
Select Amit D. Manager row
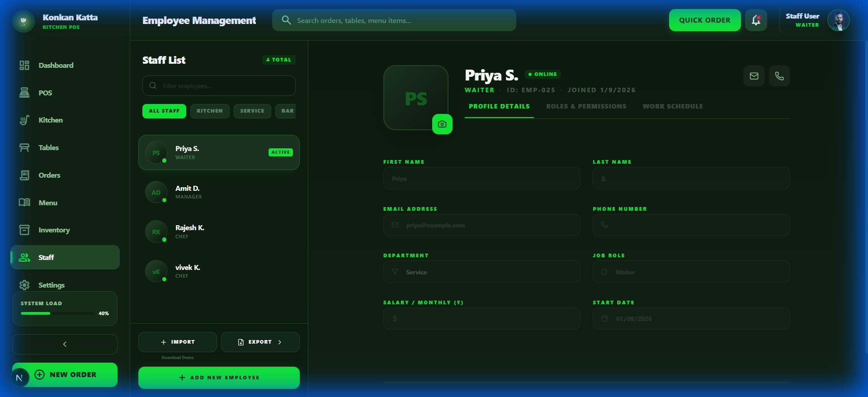219,193
